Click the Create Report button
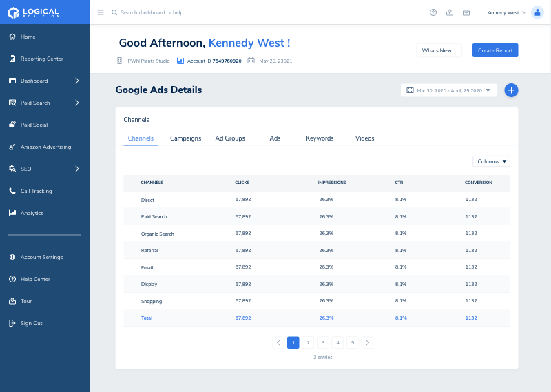551x392 pixels. pos(495,50)
